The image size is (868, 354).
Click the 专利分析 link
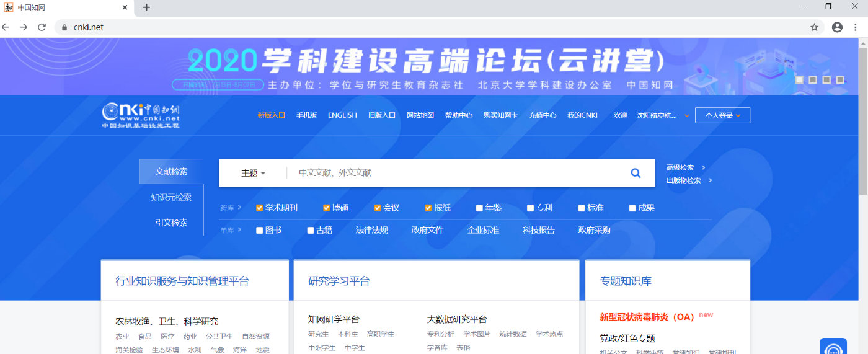[440, 334]
